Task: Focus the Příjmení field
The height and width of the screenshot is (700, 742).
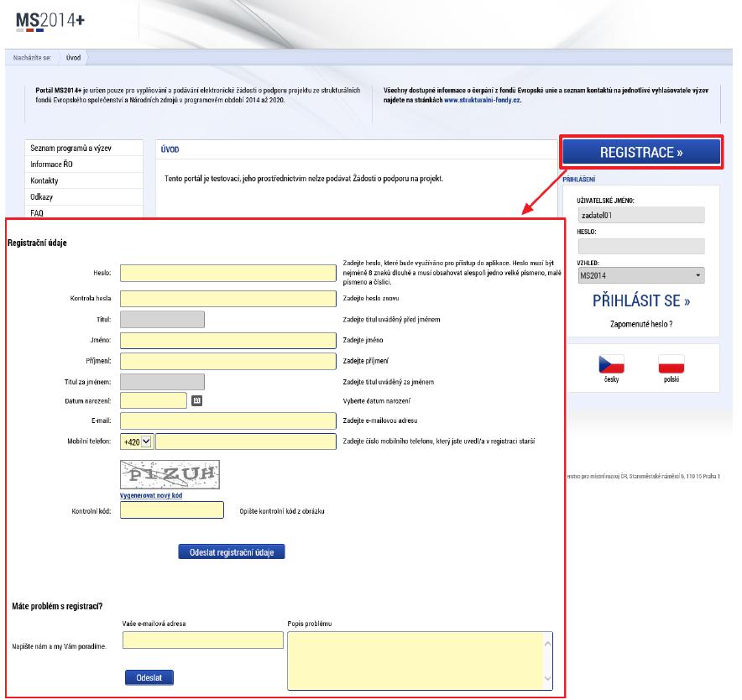Action: tap(228, 361)
